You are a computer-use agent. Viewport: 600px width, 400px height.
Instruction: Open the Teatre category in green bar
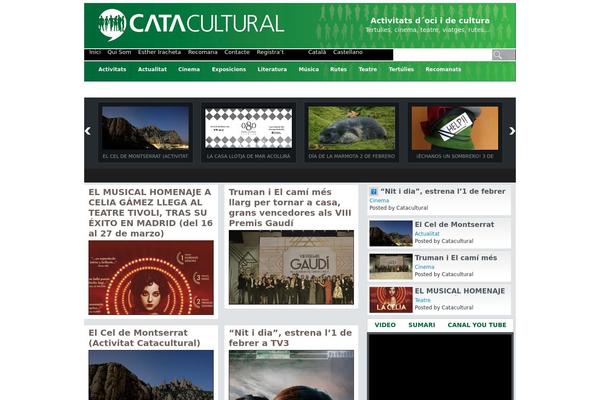368,69
